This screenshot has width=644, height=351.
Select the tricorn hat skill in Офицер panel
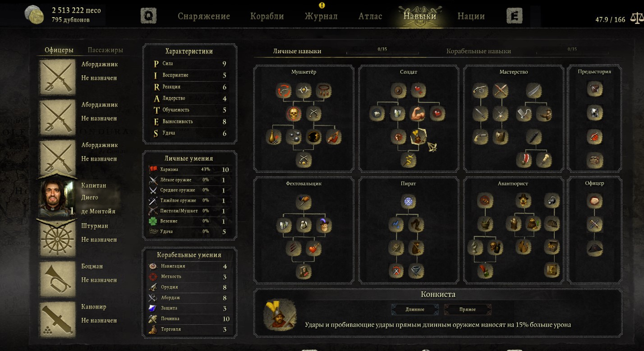point(595,248)
